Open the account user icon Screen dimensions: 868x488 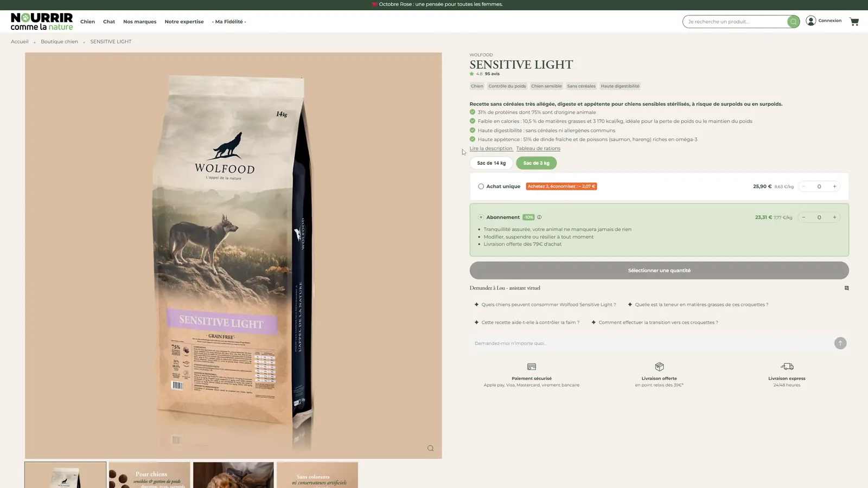(811, 21)
